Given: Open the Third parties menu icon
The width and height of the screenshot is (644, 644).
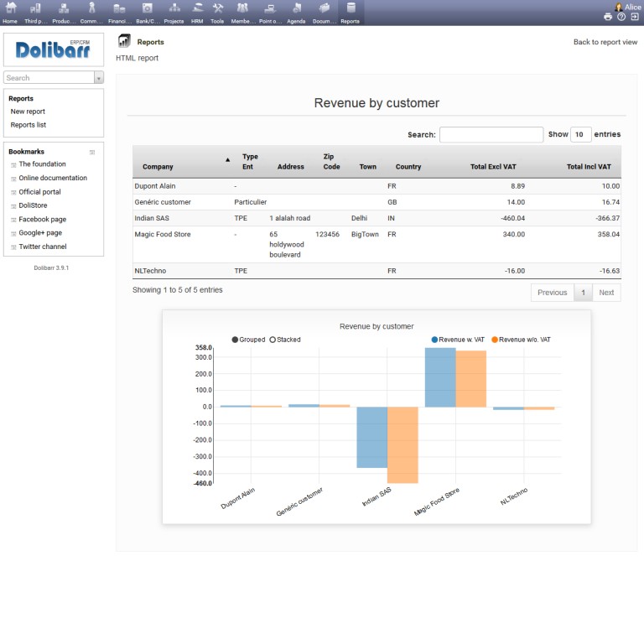Looking at the screenshot, I should (x=36, y=8).
